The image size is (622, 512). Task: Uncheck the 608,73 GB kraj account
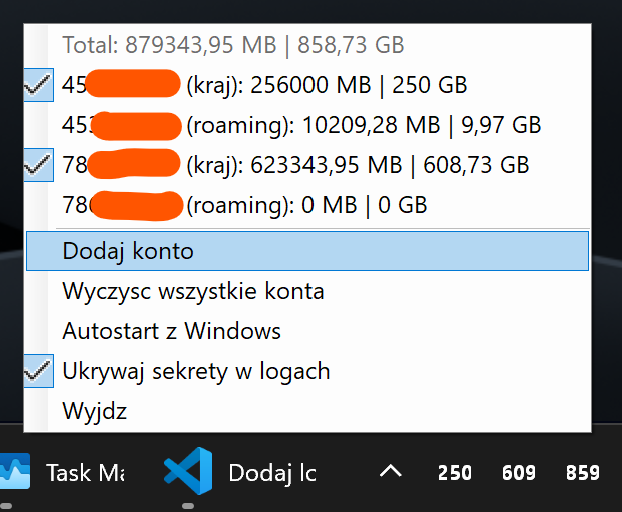coord(307,165)
